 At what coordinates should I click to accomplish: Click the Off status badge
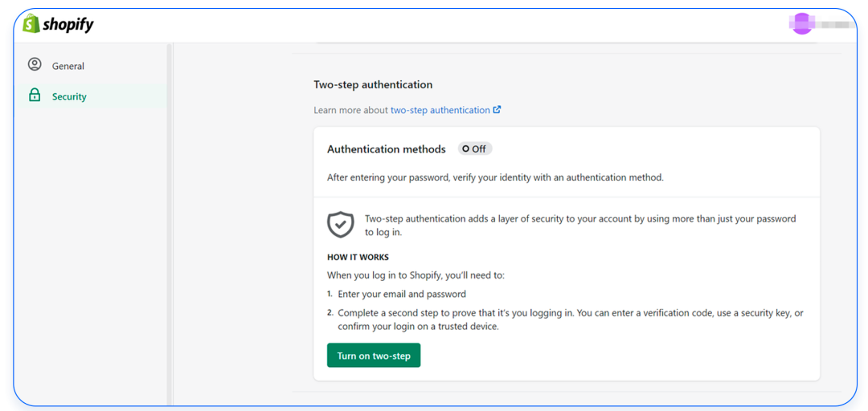(x=474, y=149)
